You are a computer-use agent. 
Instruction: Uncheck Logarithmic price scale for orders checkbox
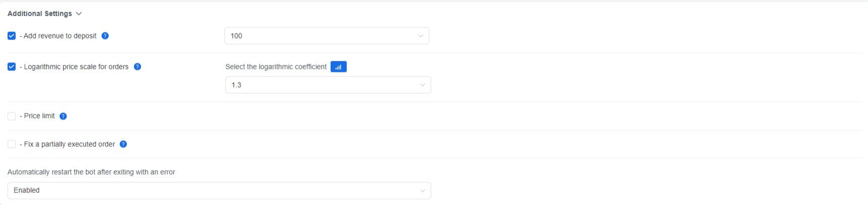[x=12, y=67]
